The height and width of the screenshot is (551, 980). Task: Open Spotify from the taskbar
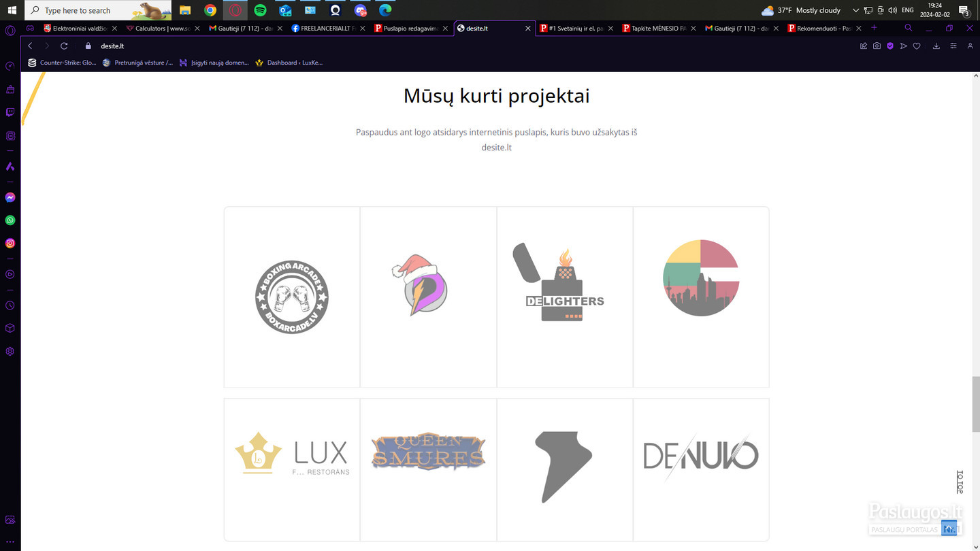(260, 10)
